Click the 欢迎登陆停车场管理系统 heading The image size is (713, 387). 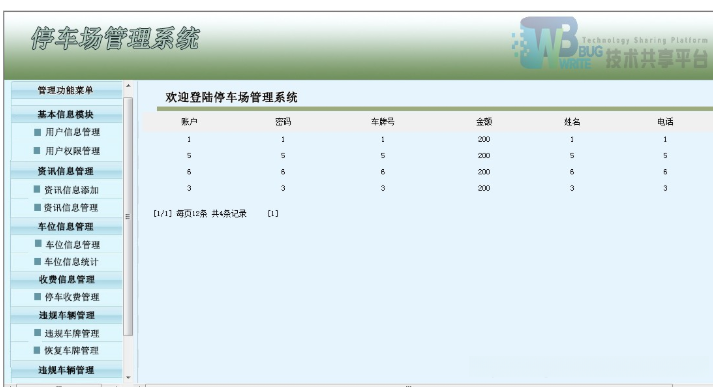click(231, 97)
